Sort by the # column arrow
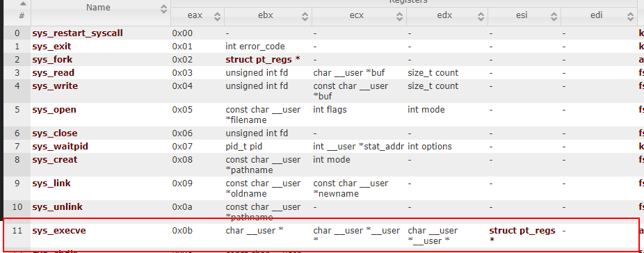The width and height of the screenshot is (644, 253). [22, 3]
